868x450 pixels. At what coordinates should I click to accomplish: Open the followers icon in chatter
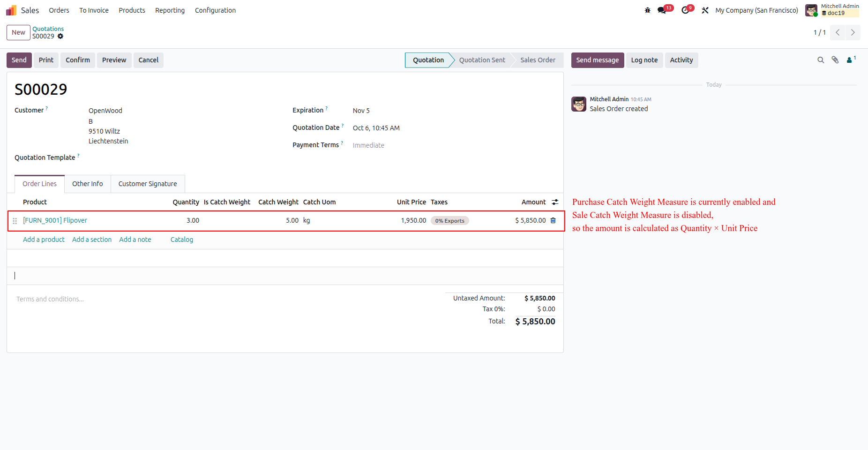(x=851, y=60)
